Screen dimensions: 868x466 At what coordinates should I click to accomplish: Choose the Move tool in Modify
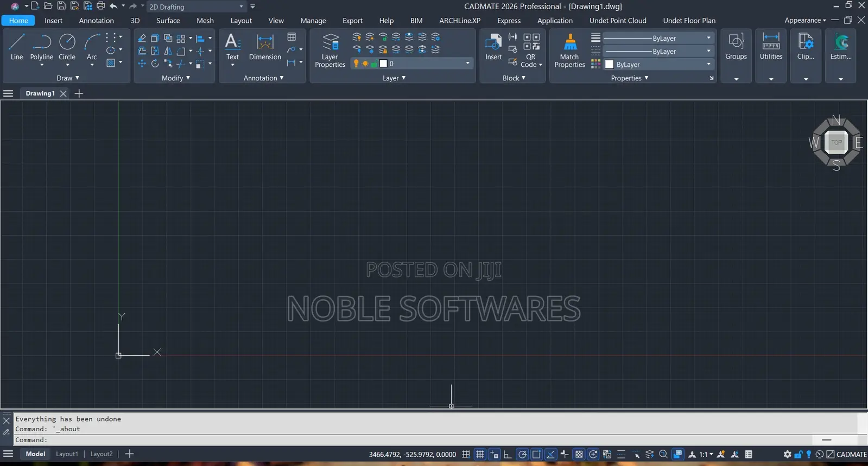pos(142,64)
